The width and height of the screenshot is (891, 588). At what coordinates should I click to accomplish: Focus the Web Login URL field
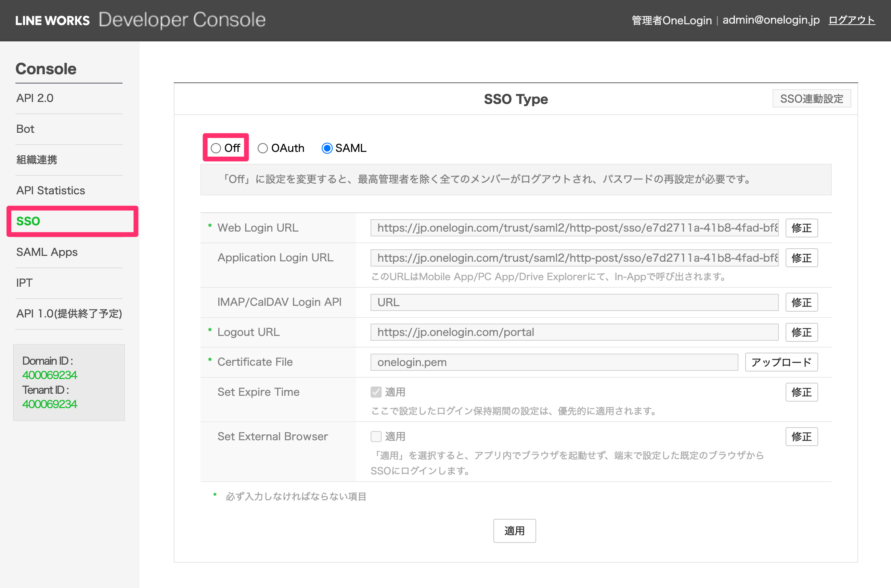pos(574,227)
